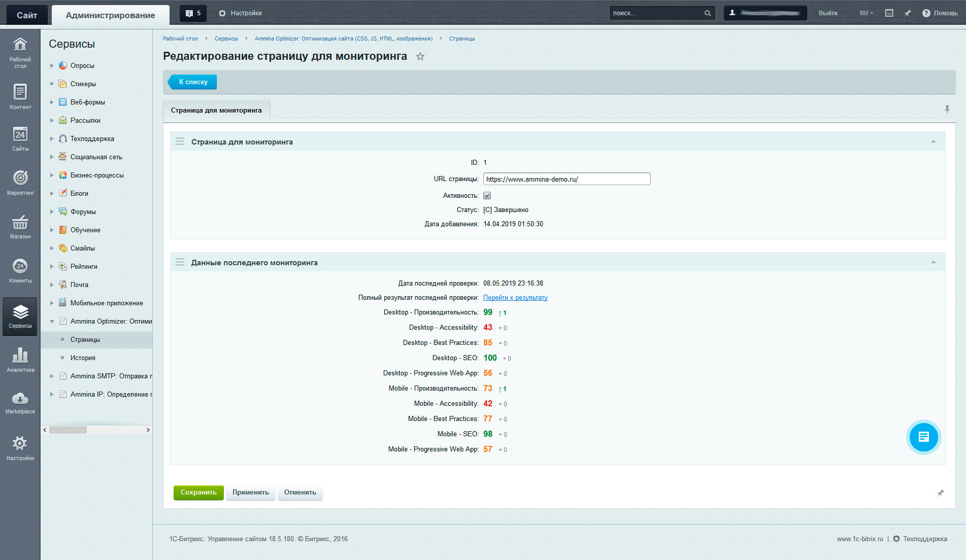Collapse the Ammina Optimizer tree node

point(52,321)
